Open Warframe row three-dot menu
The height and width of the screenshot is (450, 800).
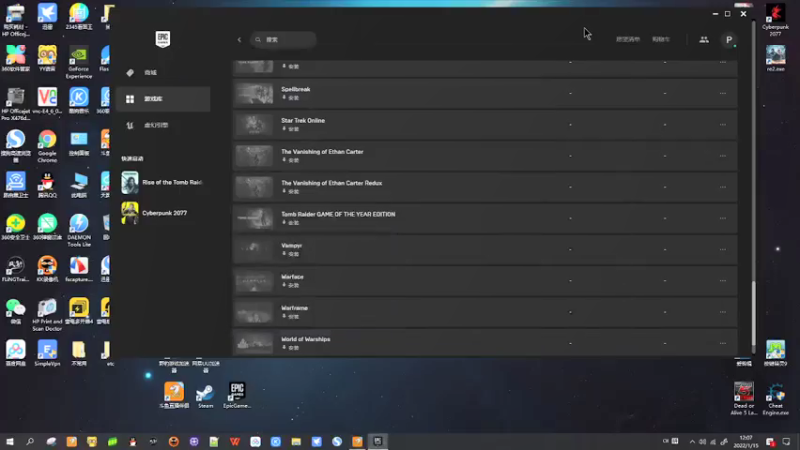[x=722, y=312]
